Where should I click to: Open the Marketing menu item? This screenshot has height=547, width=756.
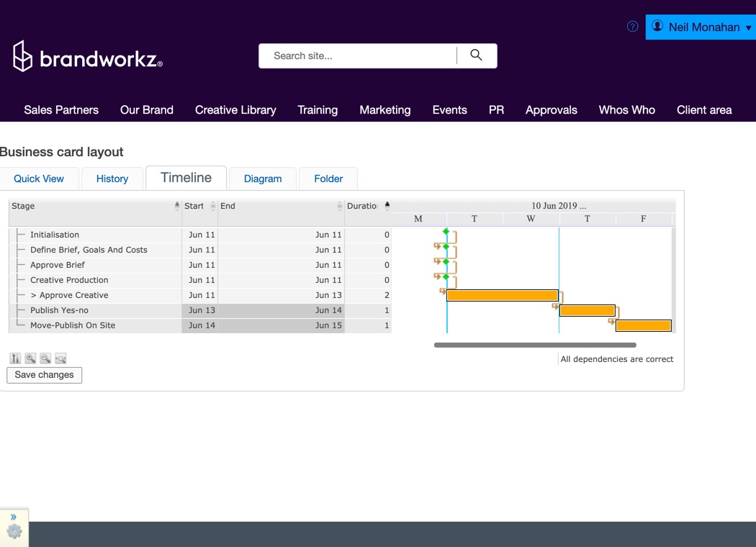click(x=385, y=110)
